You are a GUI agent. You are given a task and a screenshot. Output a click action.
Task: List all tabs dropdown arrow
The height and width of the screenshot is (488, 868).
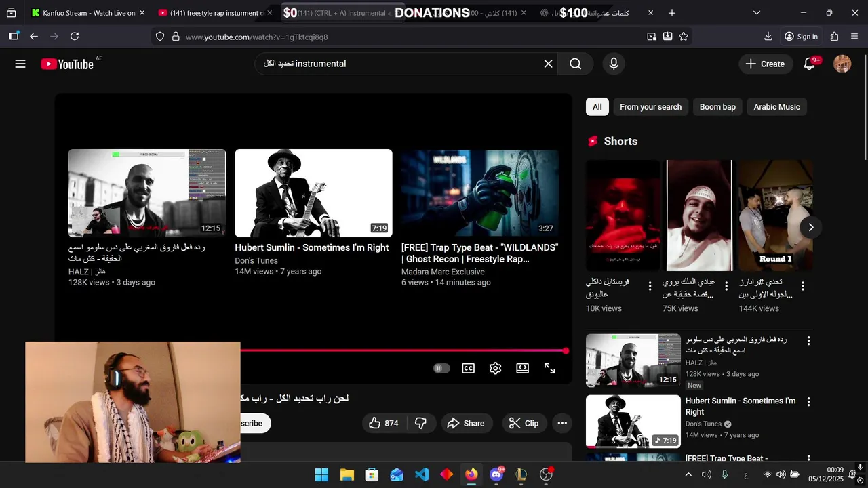click(x=757, y=13)
